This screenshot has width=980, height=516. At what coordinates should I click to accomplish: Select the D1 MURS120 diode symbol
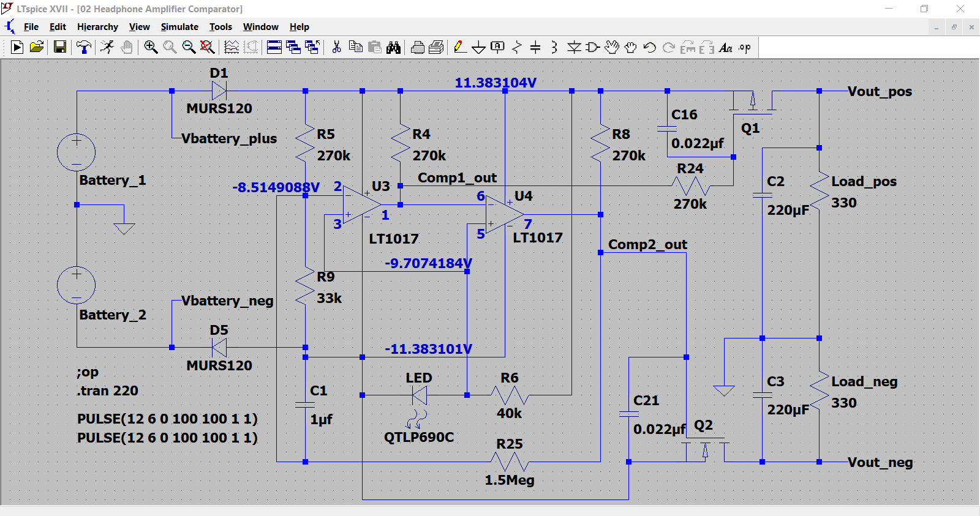pyautogui.click(x=219, y=91)
